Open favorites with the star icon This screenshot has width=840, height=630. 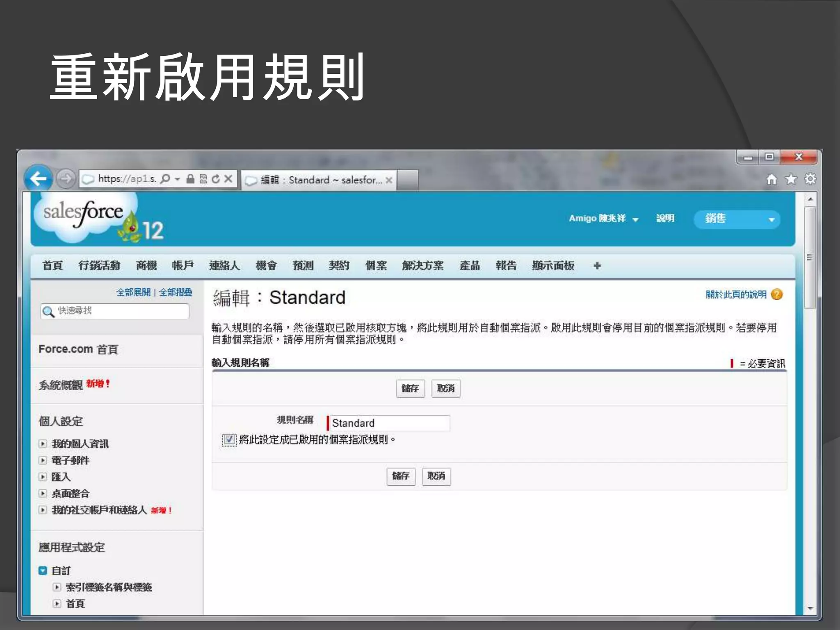(791, 179)
